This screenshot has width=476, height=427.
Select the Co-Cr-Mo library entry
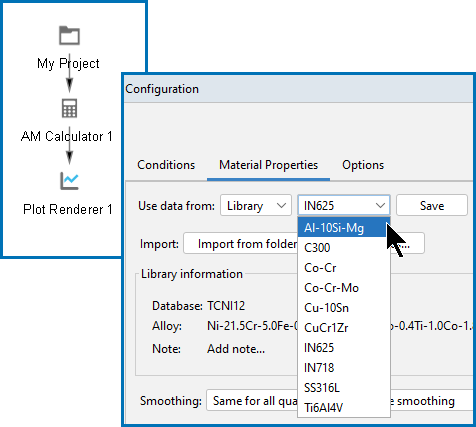tap(344, 287)
